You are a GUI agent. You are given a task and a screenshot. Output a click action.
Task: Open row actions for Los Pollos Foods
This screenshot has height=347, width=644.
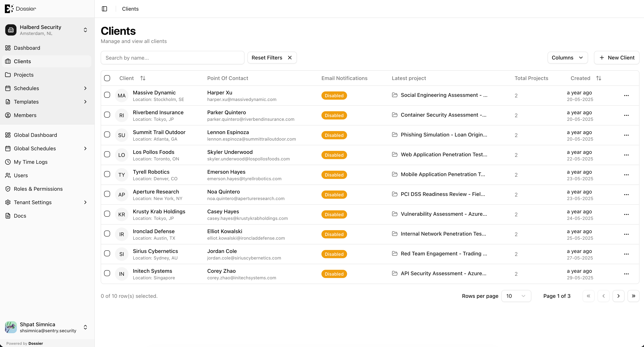[626, 155]
